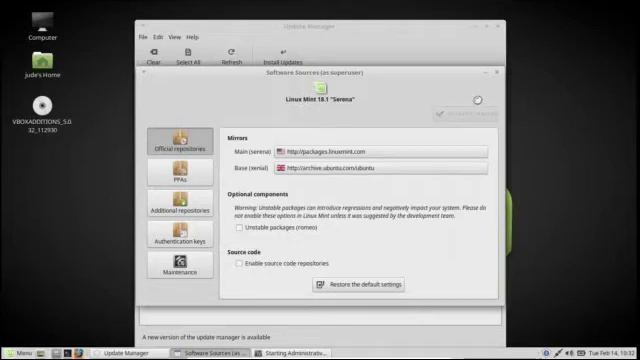Image resolution: width=640 pixels, height=360 pixels.
Task: Open Authentication keys section
Action: tap(180, 234)
